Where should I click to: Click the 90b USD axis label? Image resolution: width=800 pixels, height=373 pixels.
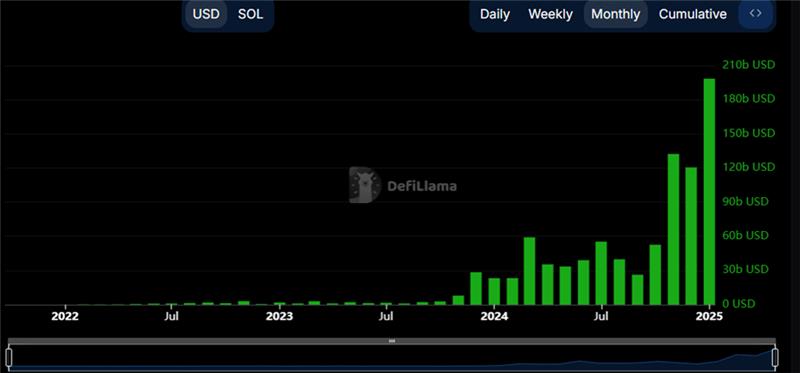tap(746, 202)
